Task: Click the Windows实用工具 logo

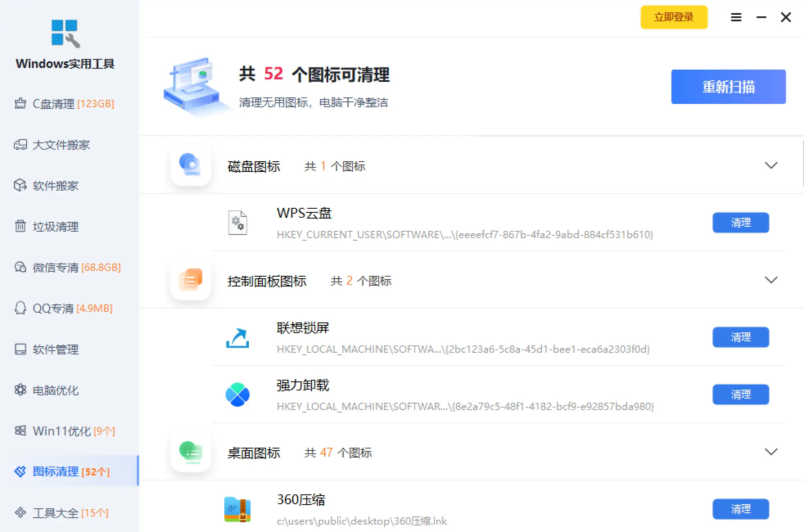Action: (65, 34)
